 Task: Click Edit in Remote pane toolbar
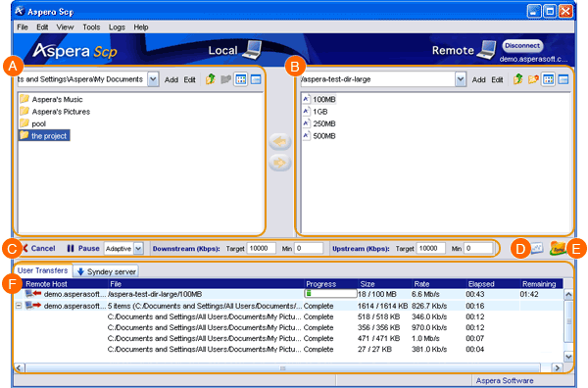(497, 79)
